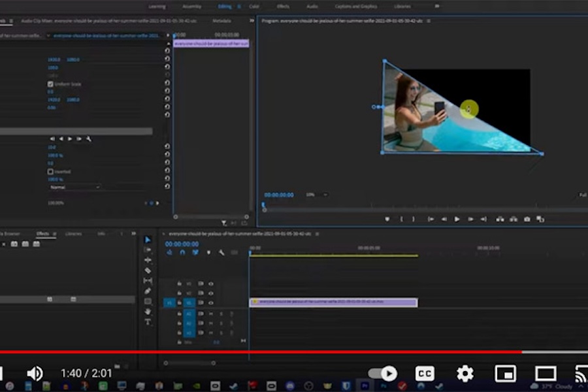Enable the Inverted mask checkbox

[50, 171]
